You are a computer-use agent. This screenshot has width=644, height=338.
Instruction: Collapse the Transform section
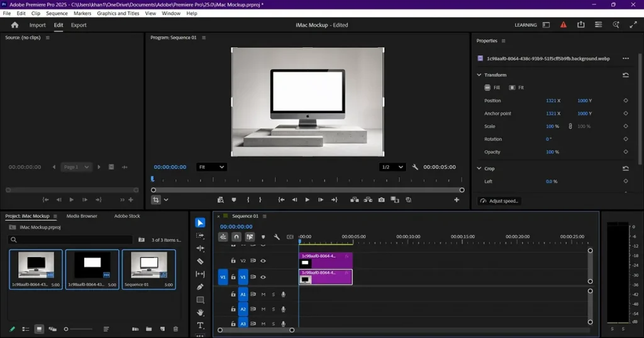point(479,75)
